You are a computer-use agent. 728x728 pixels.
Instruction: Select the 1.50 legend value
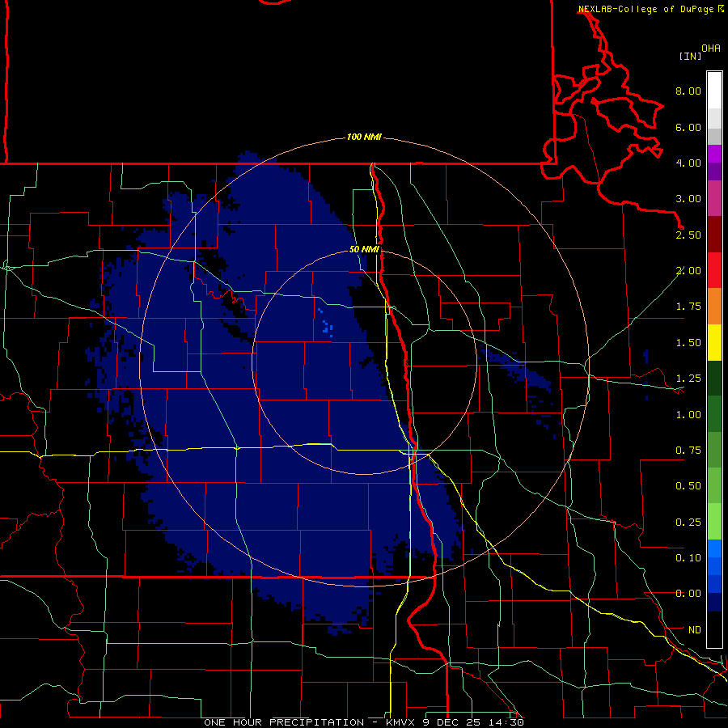point(688,343)
